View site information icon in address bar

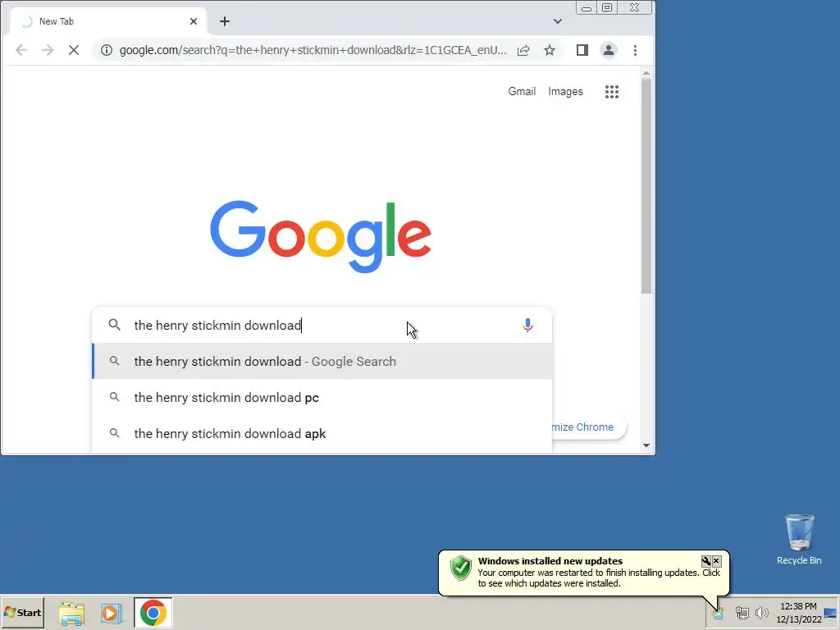[107, 50]
